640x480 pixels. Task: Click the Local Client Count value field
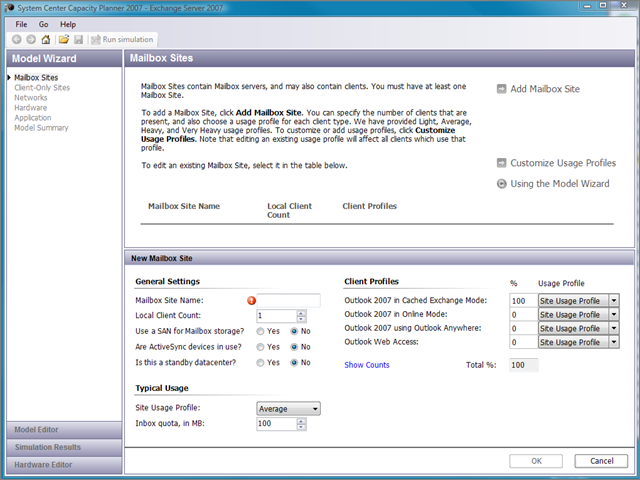pyautogui.click(x=277, y=316)
